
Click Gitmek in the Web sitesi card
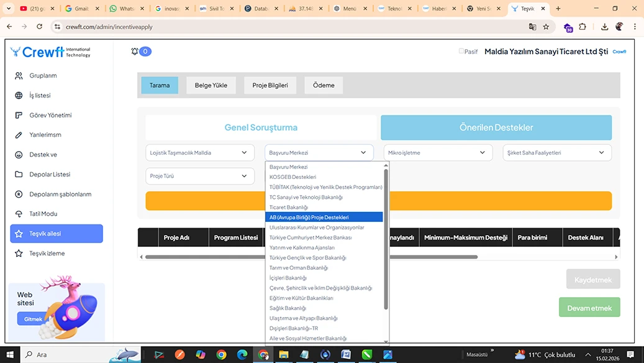coord(33,319)
